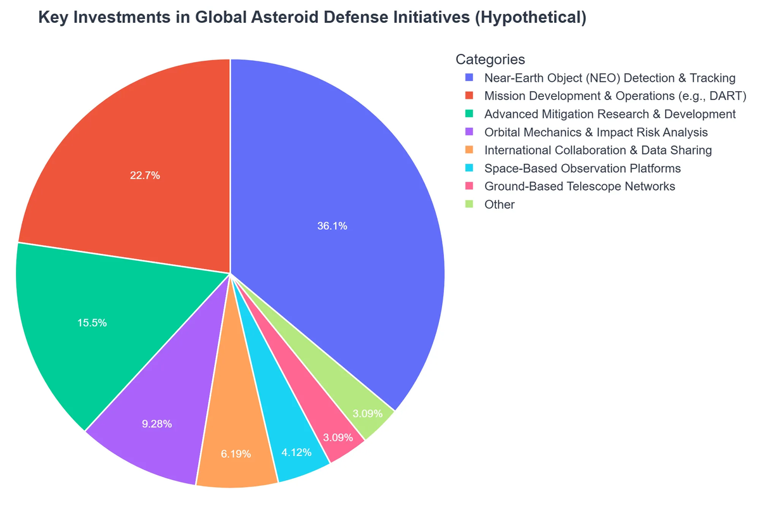Click the pink Ground-Based Telescope legend swatch
760x532 pixels.
(469, 186)
